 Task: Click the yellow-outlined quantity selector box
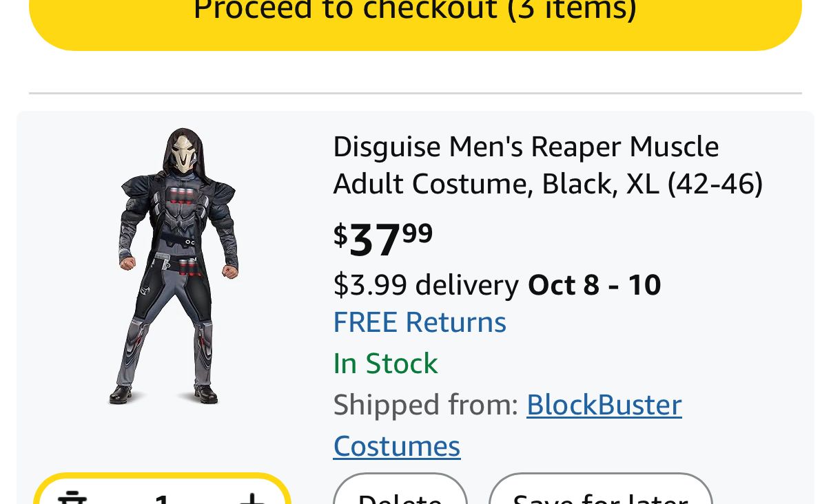click(162, 490)
